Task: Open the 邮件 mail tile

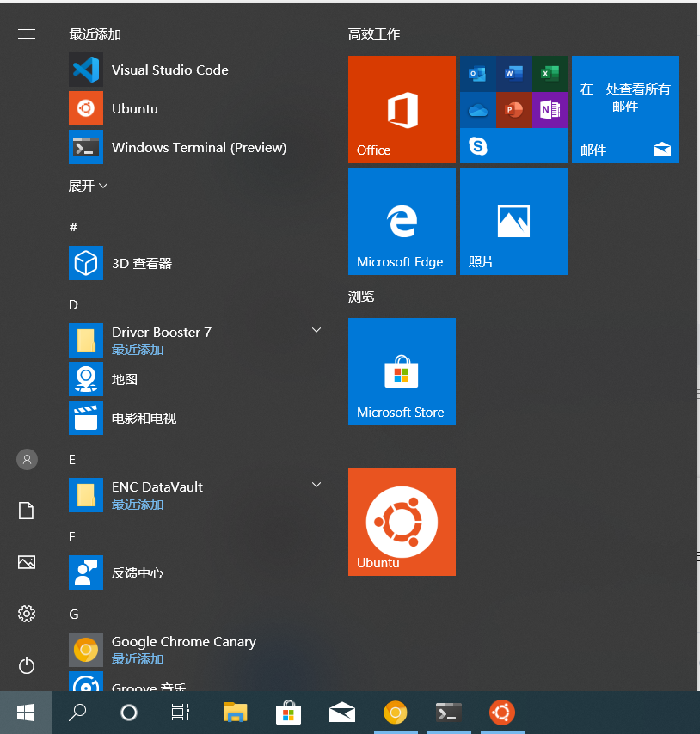Action: click(625, 109)
